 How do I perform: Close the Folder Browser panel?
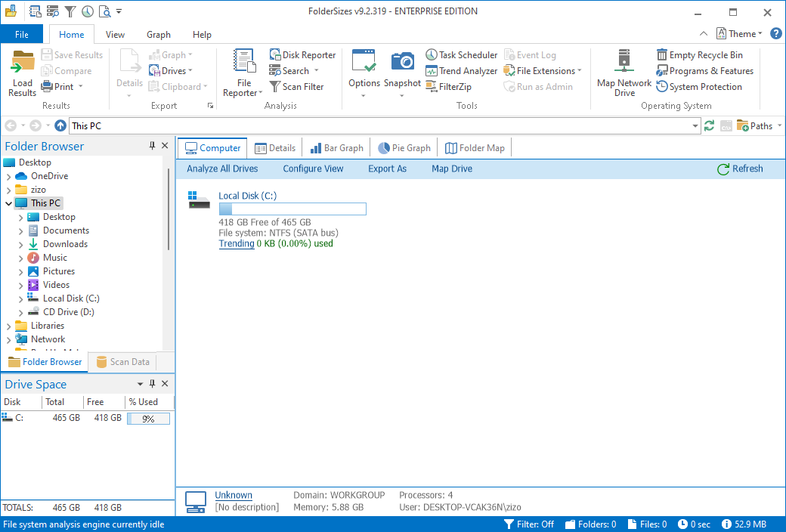click(x=165, y=145)
